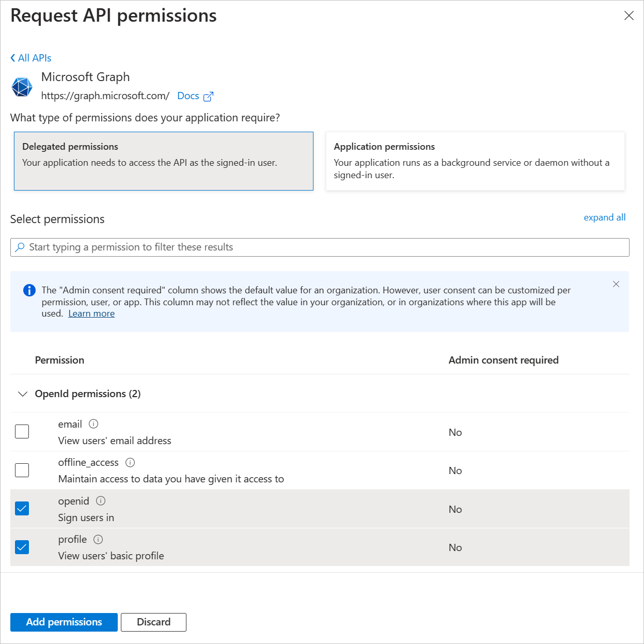The width and height of the screenshot is (644, 644).
Task: Click the external link icon beside Docs
Action: [208, 97]
